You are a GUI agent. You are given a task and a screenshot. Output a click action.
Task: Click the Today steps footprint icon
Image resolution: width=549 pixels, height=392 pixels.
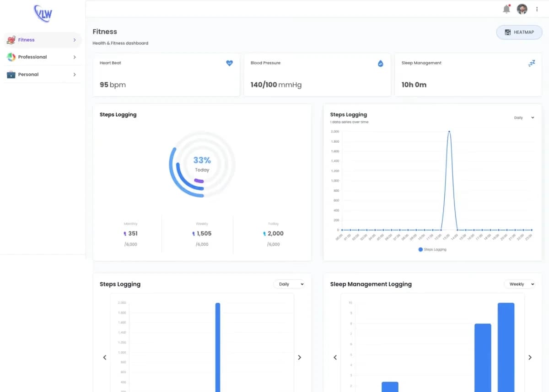click(x=264, y=234)
